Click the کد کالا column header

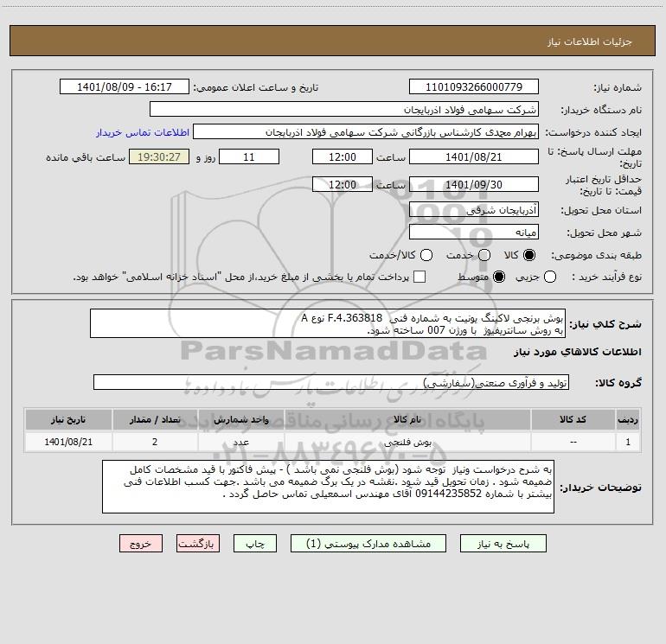pos(573,419)
